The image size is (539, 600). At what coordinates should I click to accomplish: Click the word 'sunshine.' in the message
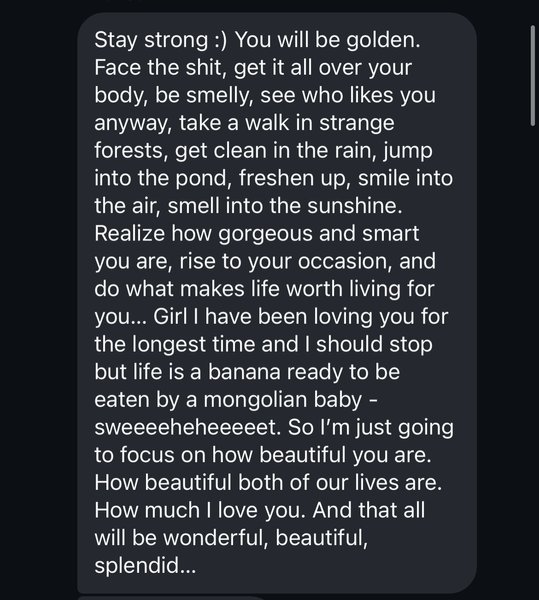point(355,206)
